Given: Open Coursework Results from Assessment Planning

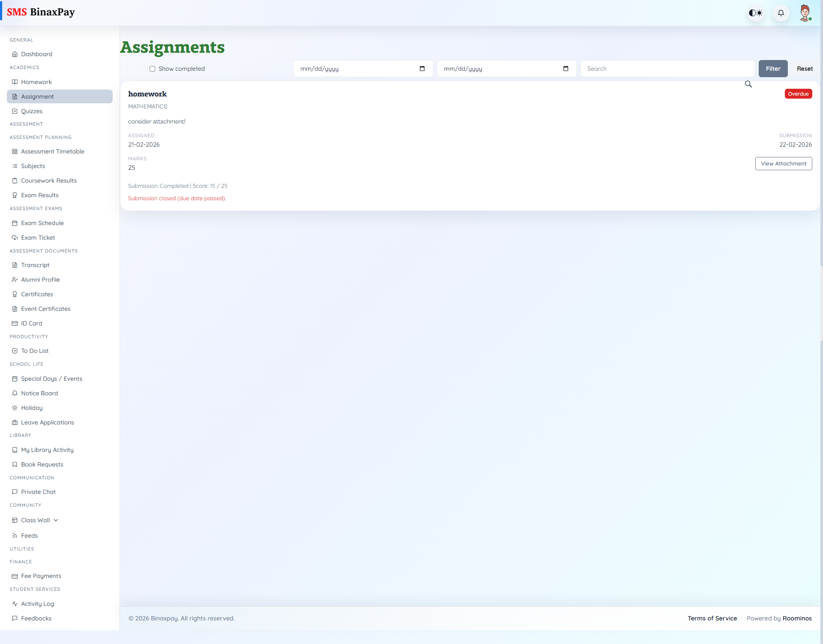Looking at the screenshot, I should coord(49,181).
